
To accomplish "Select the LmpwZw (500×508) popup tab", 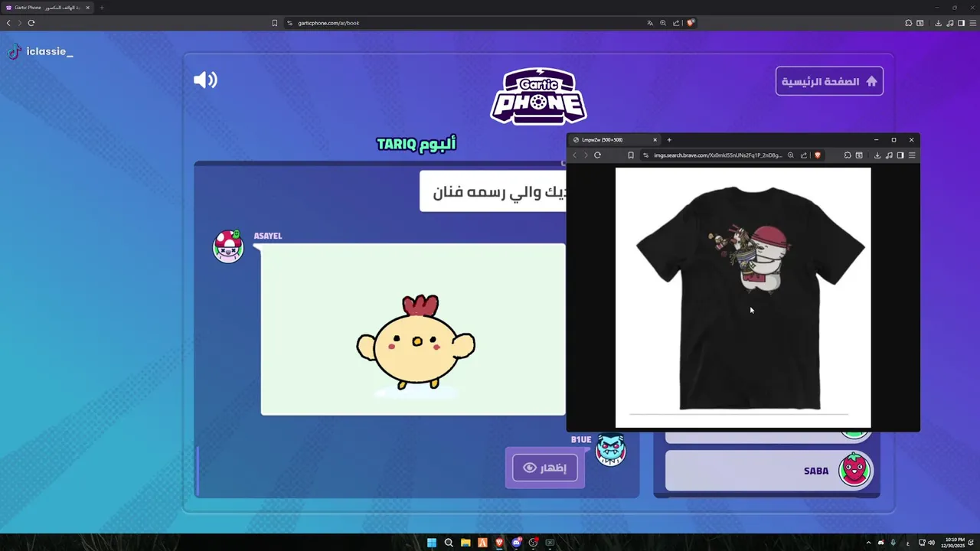I will [615, 140].
